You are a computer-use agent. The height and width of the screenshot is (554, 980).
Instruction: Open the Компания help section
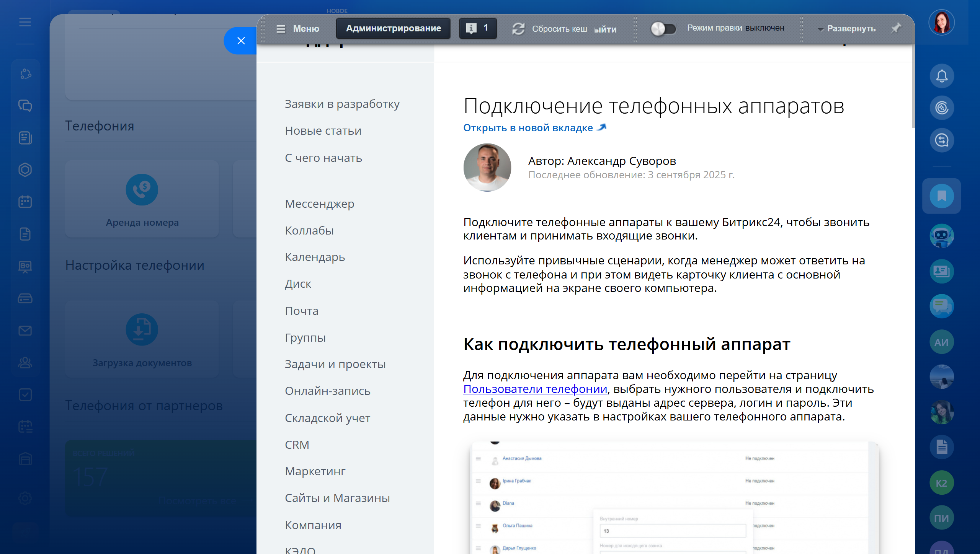[x=313, y=525]
